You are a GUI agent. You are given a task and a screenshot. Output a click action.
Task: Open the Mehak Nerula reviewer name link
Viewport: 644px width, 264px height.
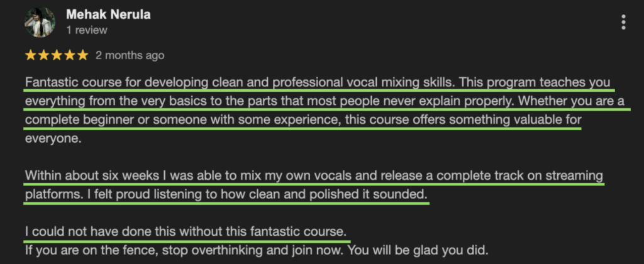point(107,14)
